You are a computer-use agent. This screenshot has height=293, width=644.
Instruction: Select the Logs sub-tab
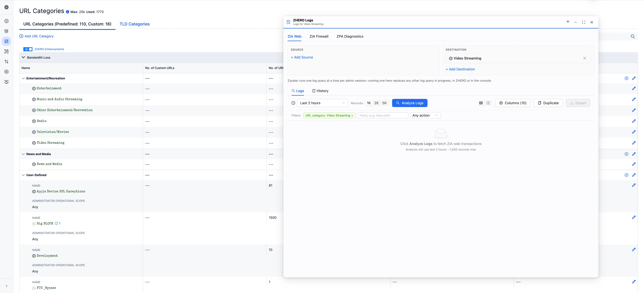point(298,91)
